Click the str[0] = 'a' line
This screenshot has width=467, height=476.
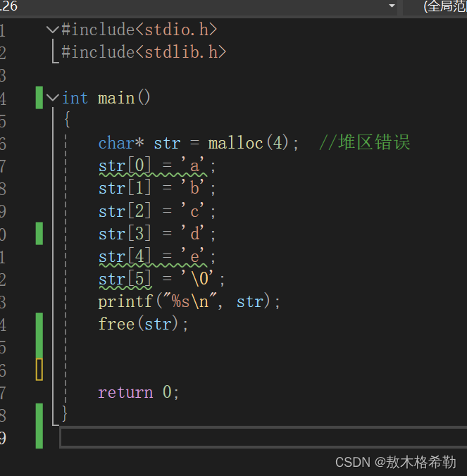[x=157, y=166]
